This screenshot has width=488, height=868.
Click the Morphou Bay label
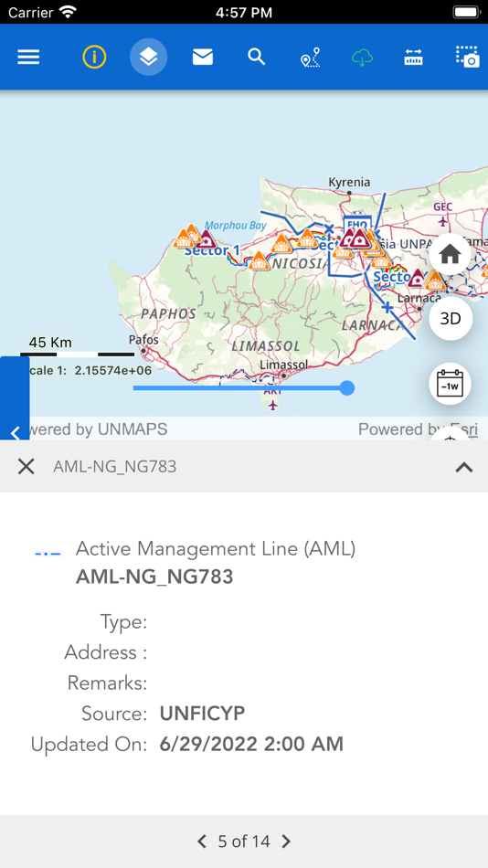(236, 226)
